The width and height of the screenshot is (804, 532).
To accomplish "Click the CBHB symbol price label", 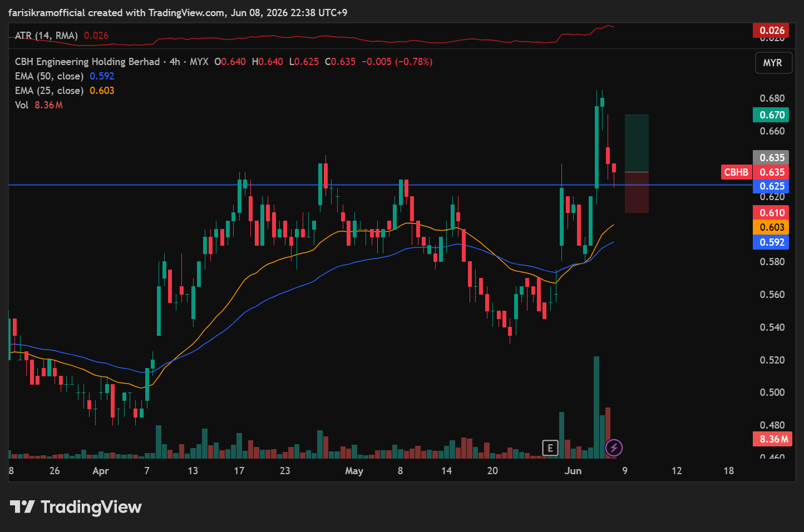I will (736, 172).
